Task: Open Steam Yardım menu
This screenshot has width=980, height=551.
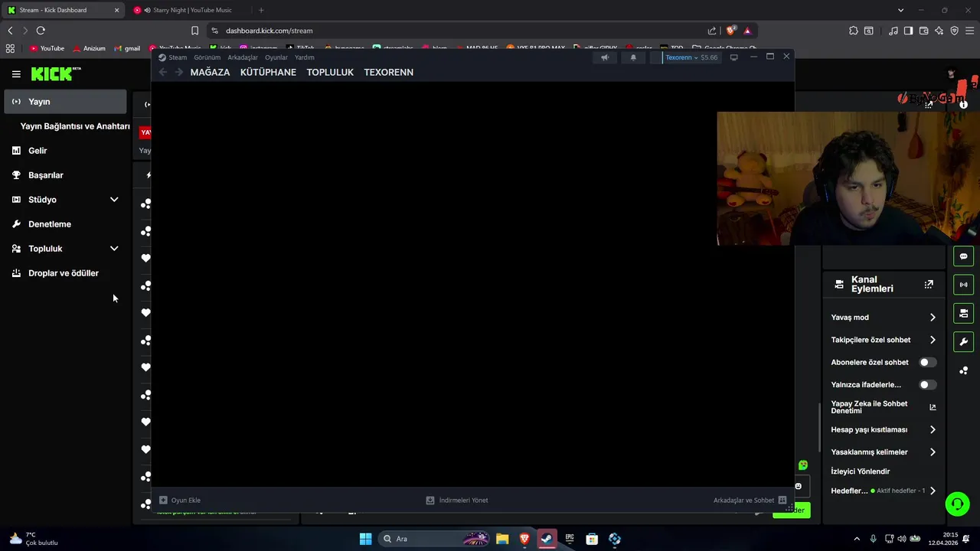Action: [305, 57]
